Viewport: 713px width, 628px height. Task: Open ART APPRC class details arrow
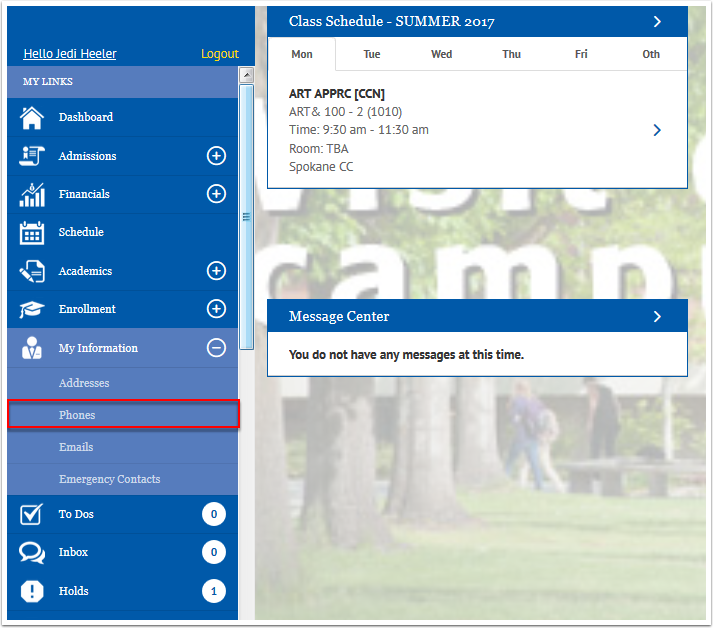coord(657,131)
